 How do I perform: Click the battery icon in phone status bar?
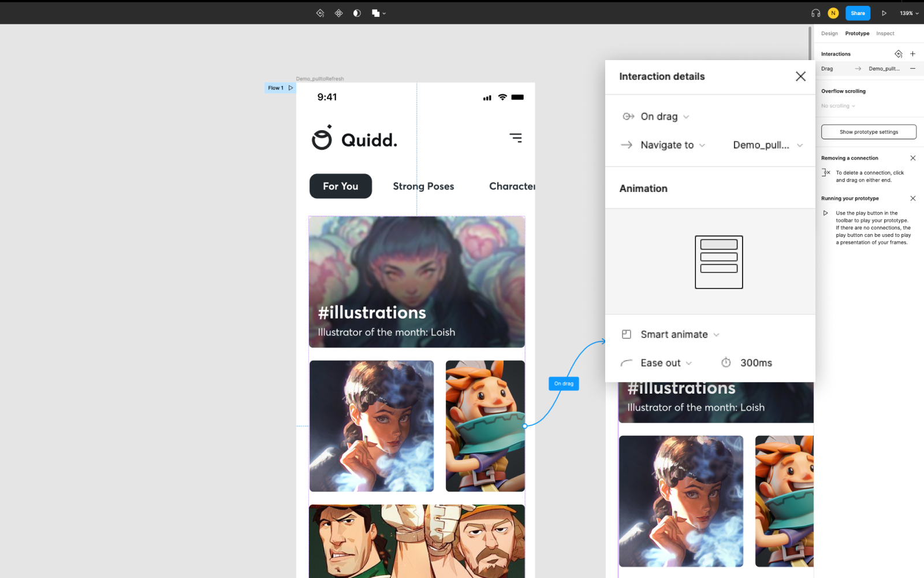click(x=517, y=97)
